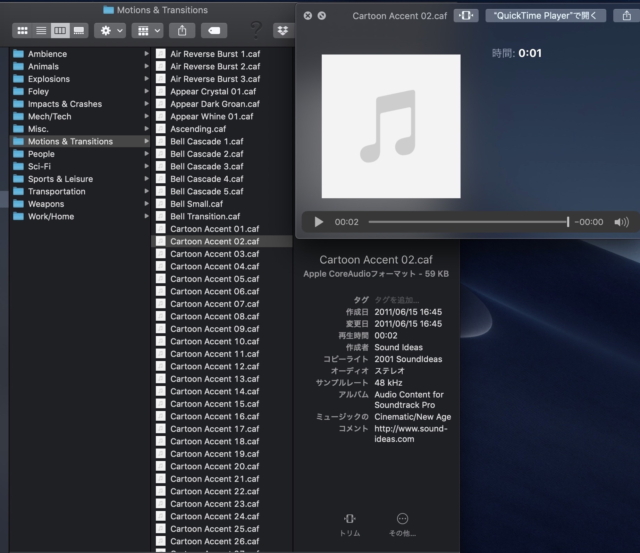Click the Finder toolbar share icon
This screenshot has height=553, width=640.
point(182,31)
